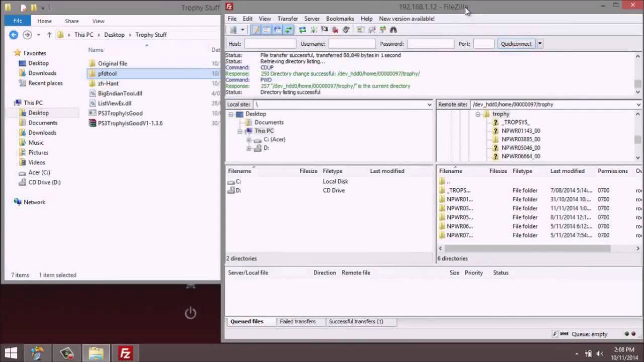Viewport: 644px width, 362px height.
Task: Click the Network item in Explorer sidebar
Action: 34,202
